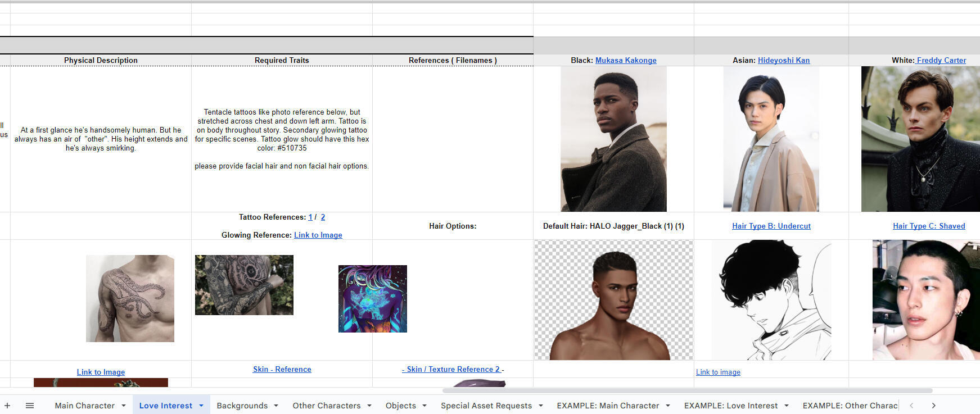Open Skin / Texture Reference 2 link
The image size is (980, 414).
point(453,369)
